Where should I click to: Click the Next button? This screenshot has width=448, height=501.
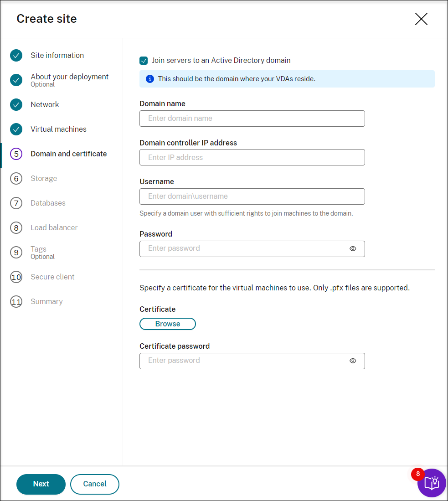click(x=41, y=484)
